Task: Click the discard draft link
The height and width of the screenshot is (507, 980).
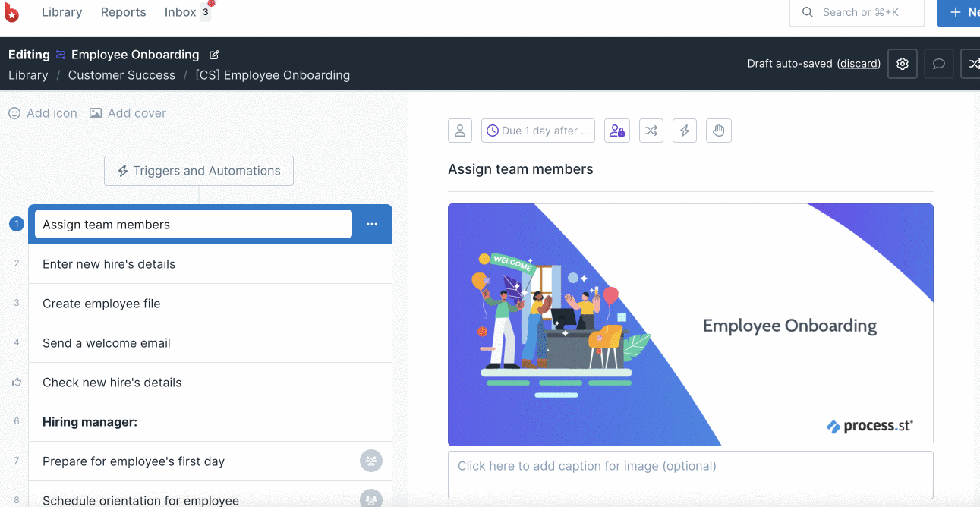Action: click(x=859, y=64)
